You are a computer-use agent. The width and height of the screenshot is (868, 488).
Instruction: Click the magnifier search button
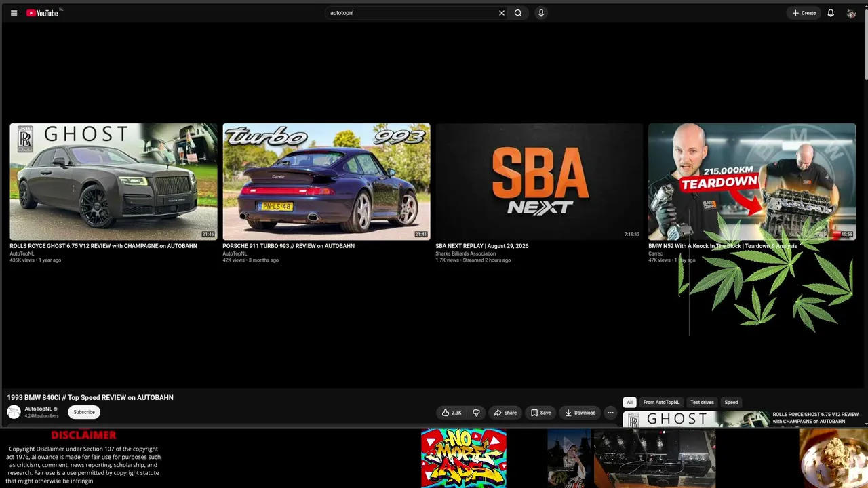pyautogui.click(x=518, y=13)
